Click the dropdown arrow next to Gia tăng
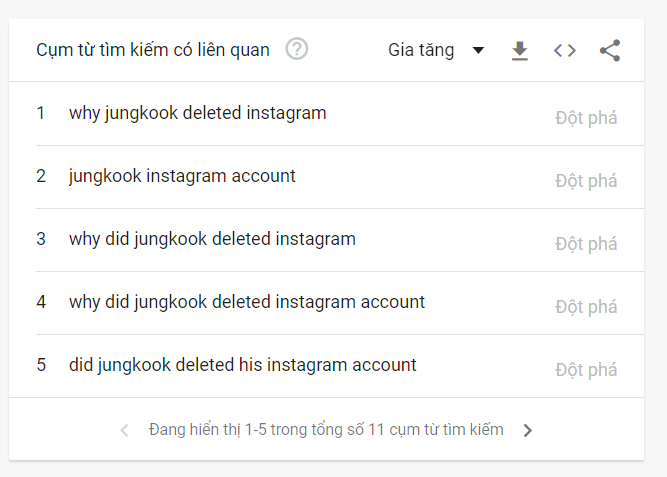 click(478, 50)
